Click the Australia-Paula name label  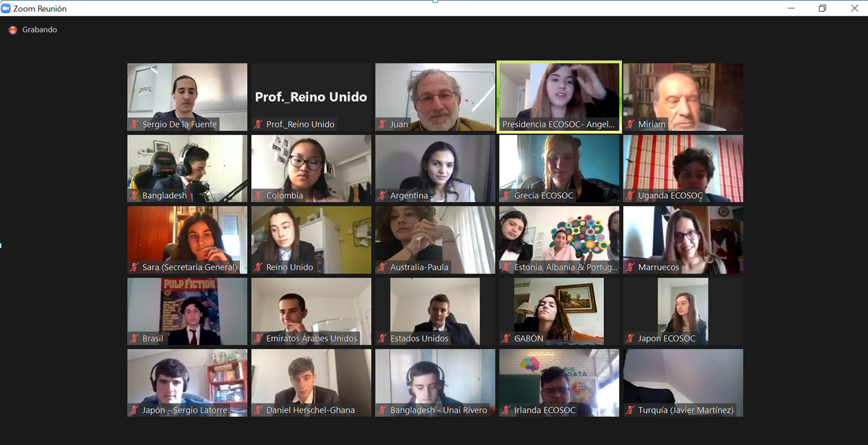coord(419,267)
